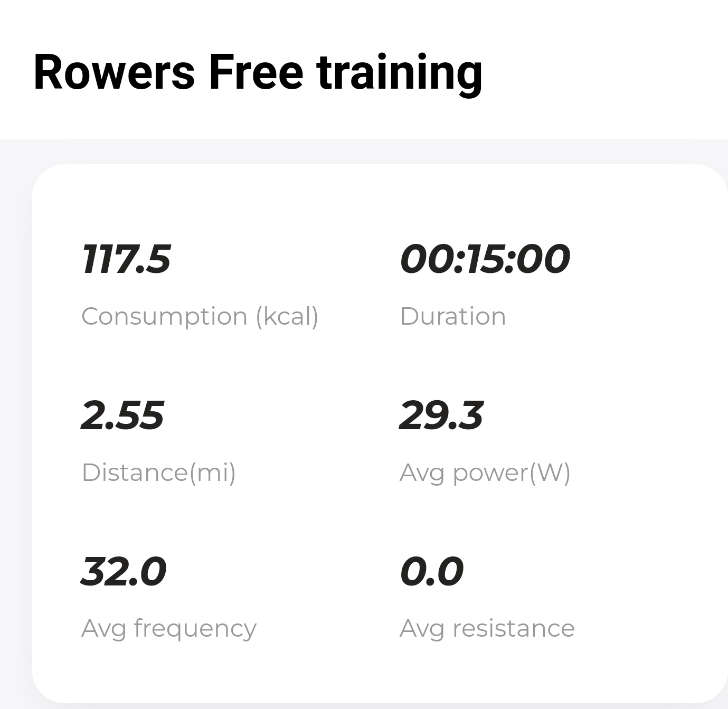Image resolution: width=728 pixels, height=709 pixels.
Task: Tap the mi unit in Distance label
Action: 212,472
